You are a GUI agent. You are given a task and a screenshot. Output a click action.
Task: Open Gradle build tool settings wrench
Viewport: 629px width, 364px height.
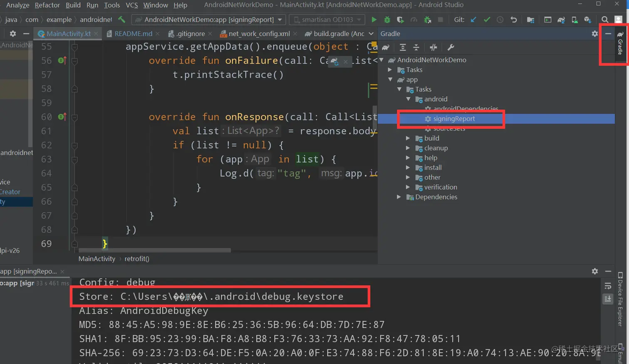451,47
